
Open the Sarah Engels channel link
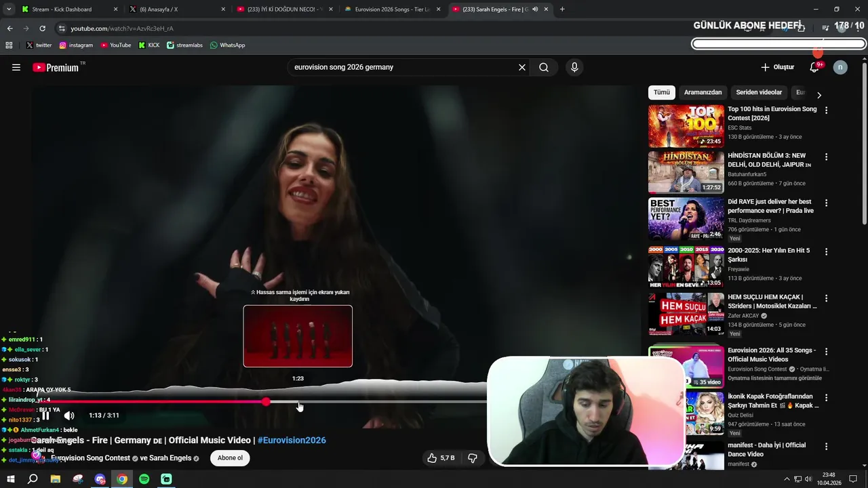point(170,458)
